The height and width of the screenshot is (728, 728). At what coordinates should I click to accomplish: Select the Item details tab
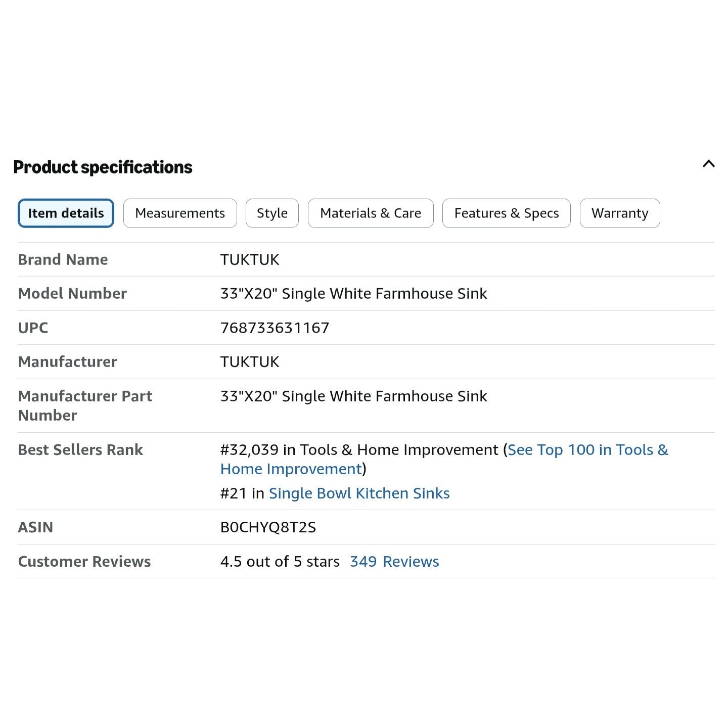point(66,213)
